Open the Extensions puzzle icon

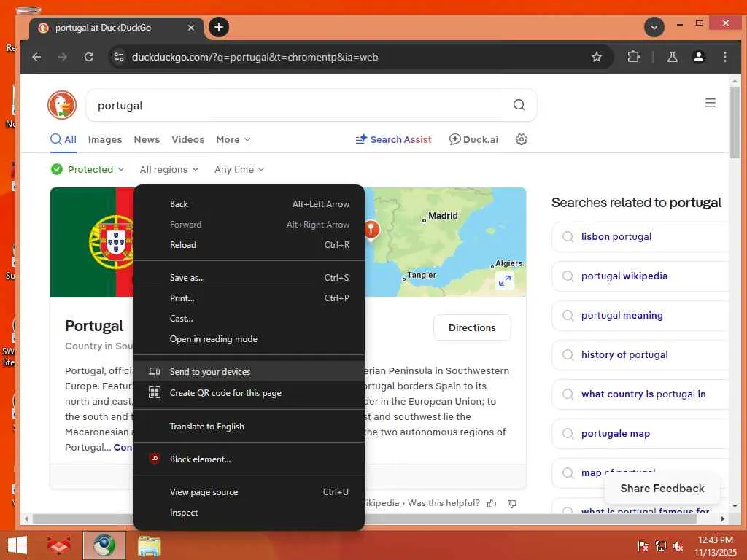pos(633,57)
